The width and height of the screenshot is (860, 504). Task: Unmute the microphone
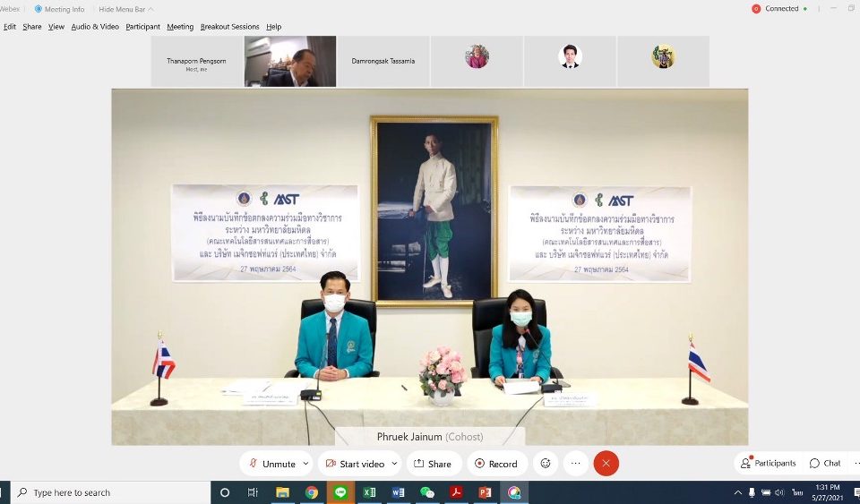271,464
